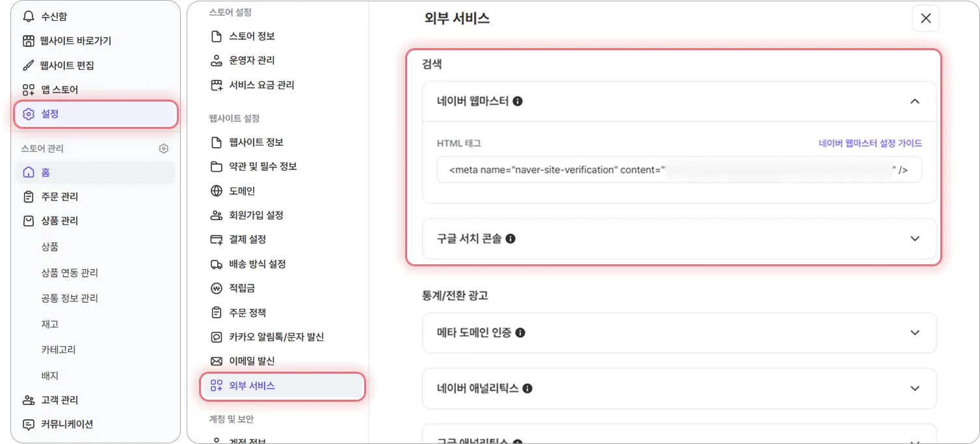
Task: Select 외부 서비스 in the settings list
Action: pyautogui.click(x=282, y=386)
